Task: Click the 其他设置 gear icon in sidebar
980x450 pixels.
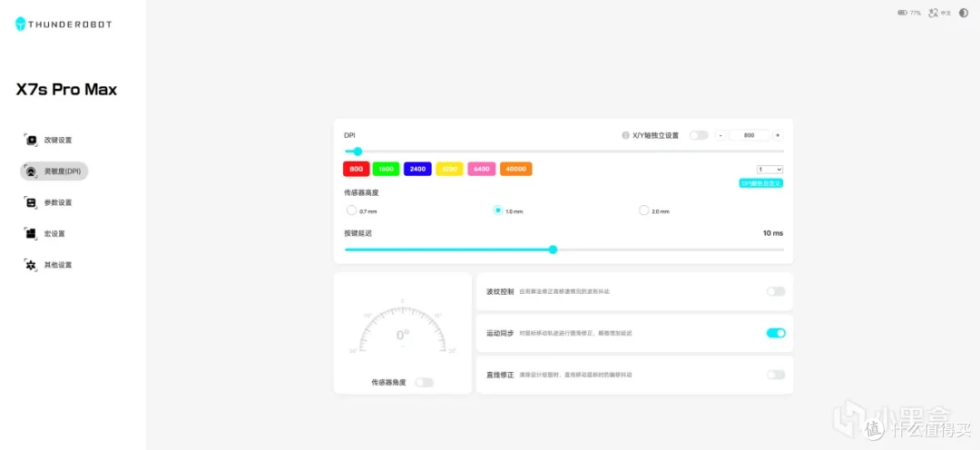Action: 30,265
